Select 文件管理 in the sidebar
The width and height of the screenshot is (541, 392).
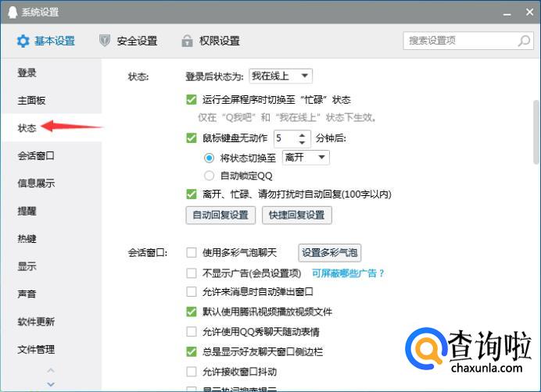tap(51, 349)
